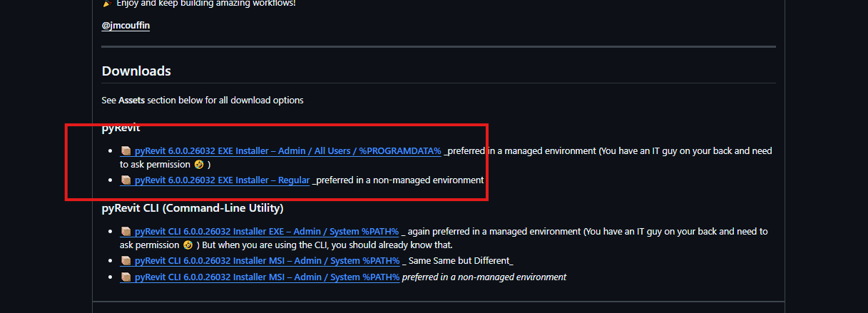Click the Downloads heading
The image size is (868, 313).
[136, 71]
